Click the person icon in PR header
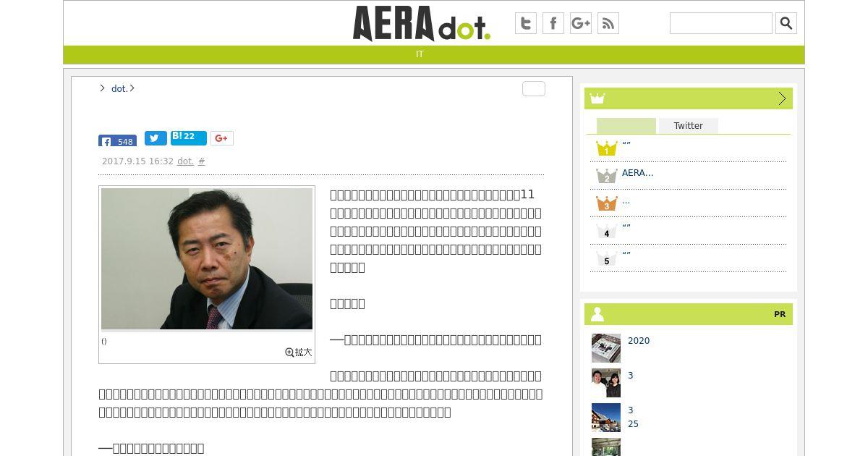Image resolution: width=868 pixels, height=456 pixels. [597, 314]
